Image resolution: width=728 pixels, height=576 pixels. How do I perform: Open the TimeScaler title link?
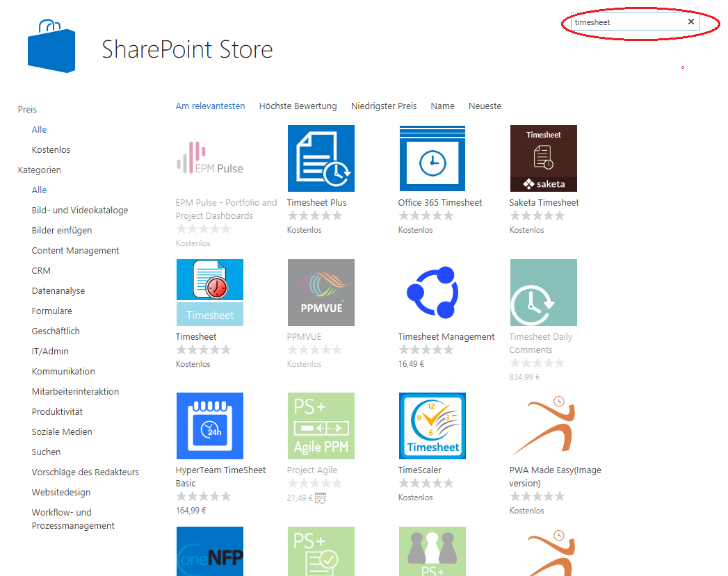[420, 470]
